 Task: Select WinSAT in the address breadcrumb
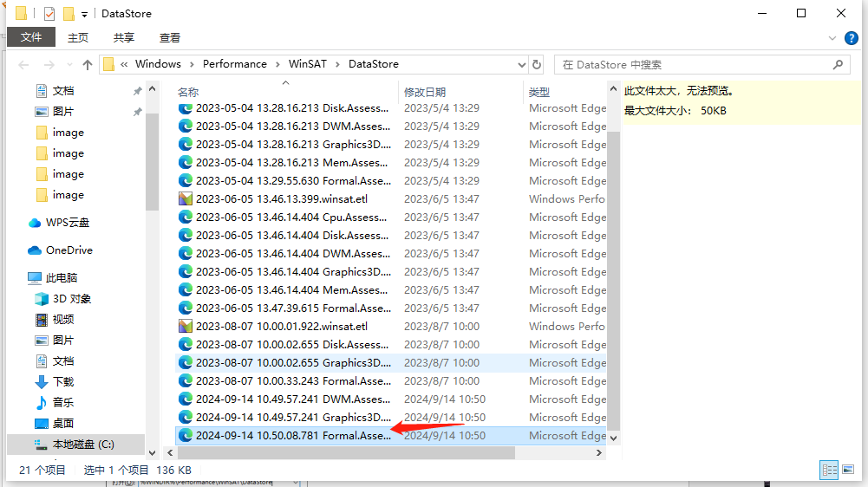pyautogui.click(x=308, y=64)
